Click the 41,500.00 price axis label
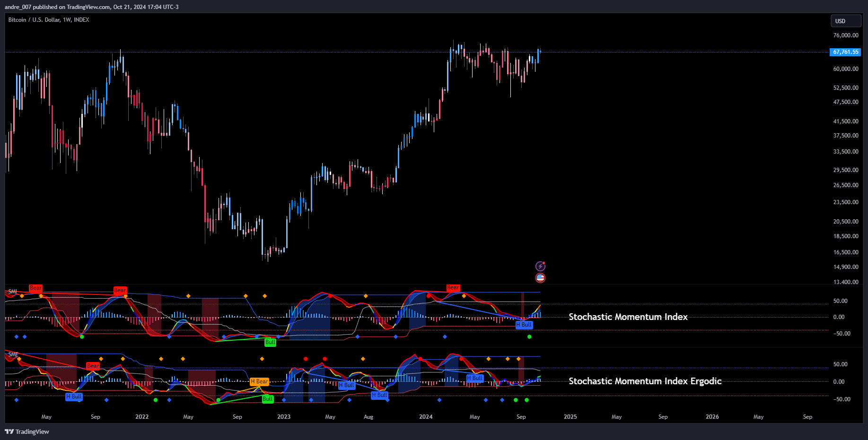The height and width of the screenshot is (440, 868). point(846,121)
